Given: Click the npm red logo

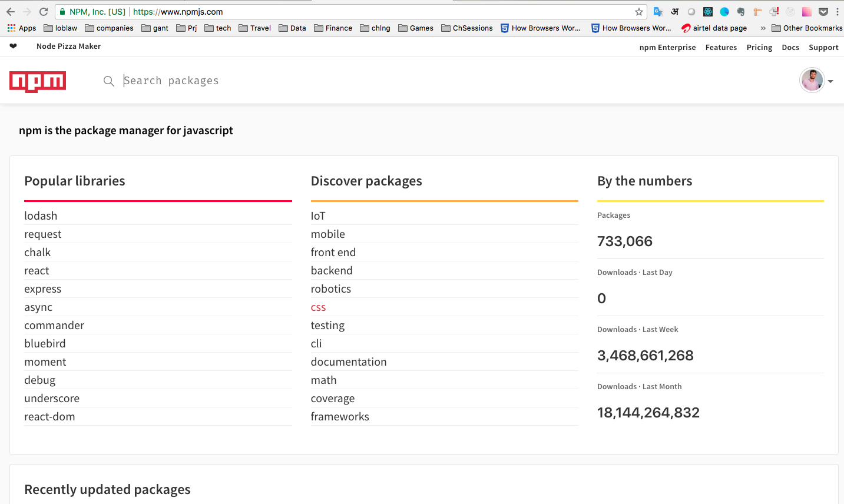Looking at the screenshot, I should 38,82.
